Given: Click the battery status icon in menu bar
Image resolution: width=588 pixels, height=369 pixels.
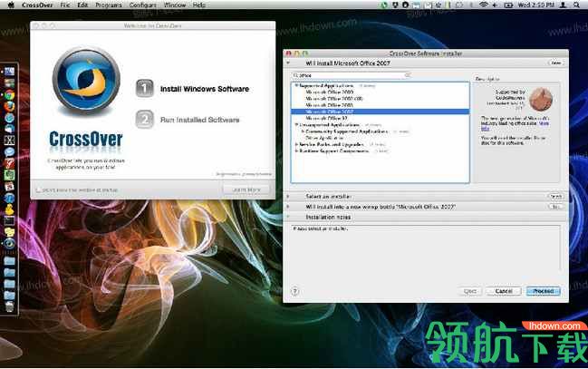Looking at the screenshot, I should (x=508, y=5).
